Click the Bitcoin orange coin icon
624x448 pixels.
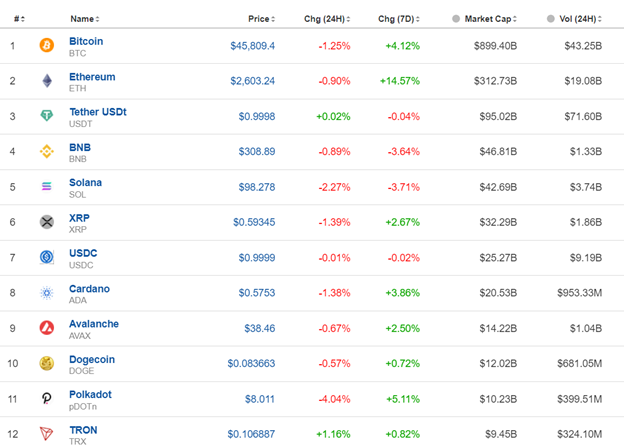click(x=46, y=46)
